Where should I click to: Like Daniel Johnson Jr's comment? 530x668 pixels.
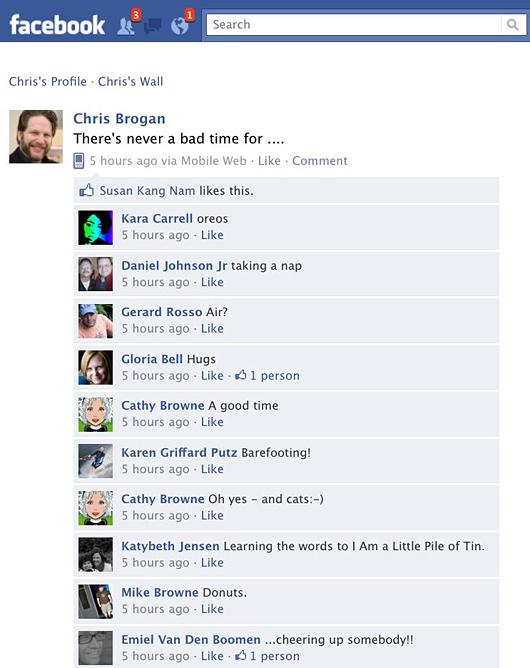[x=212, y=282]
